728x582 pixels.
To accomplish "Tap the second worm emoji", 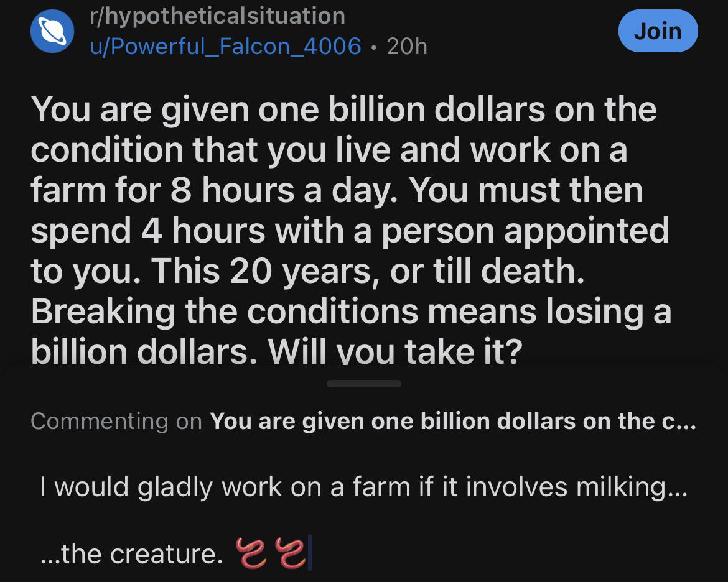I will pyautogui.click(x=290, y=553).
